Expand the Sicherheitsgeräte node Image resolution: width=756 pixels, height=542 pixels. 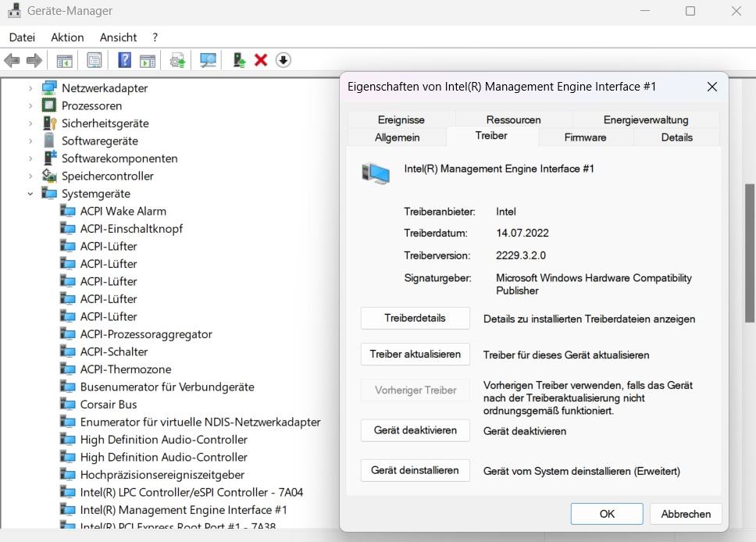pyautogui.click(x=30, y=123)
